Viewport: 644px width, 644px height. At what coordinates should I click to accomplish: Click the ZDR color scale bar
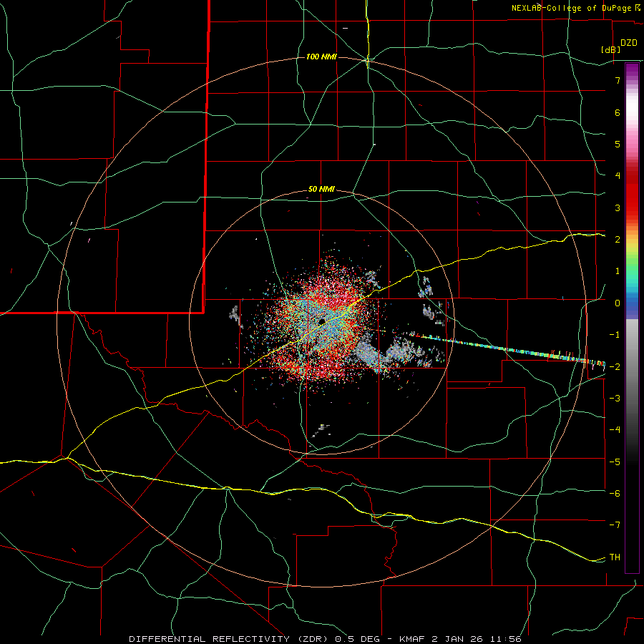632,318
